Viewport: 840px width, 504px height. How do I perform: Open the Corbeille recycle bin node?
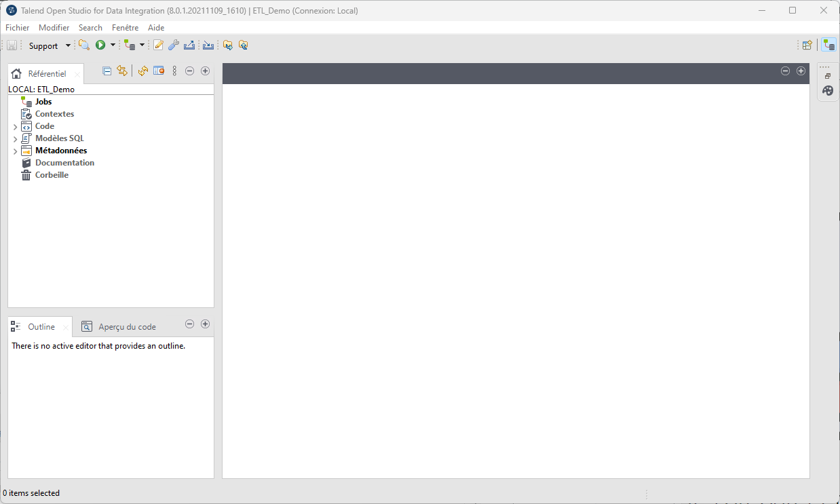tap(52, 175)
